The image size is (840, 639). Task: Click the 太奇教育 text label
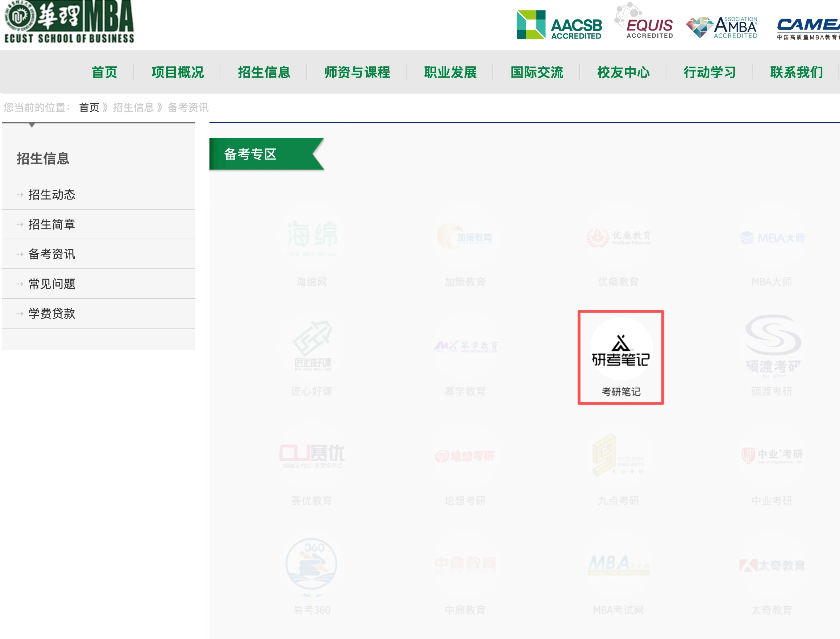click(772, 610)
